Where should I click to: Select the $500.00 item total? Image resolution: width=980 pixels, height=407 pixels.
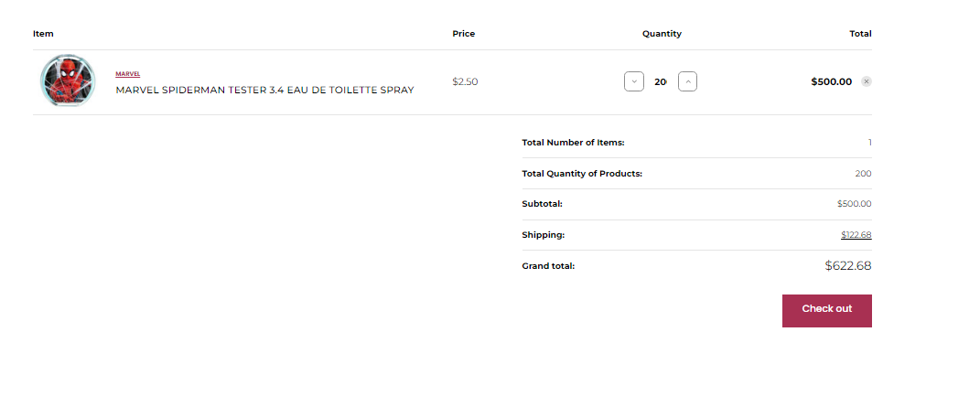[831, 81]
